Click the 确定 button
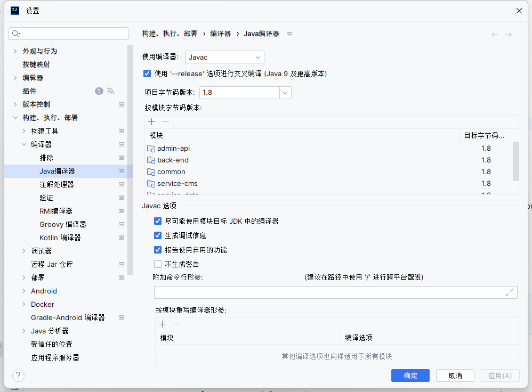This screenshot has width=532, height=392. click(x=410, y=375)
